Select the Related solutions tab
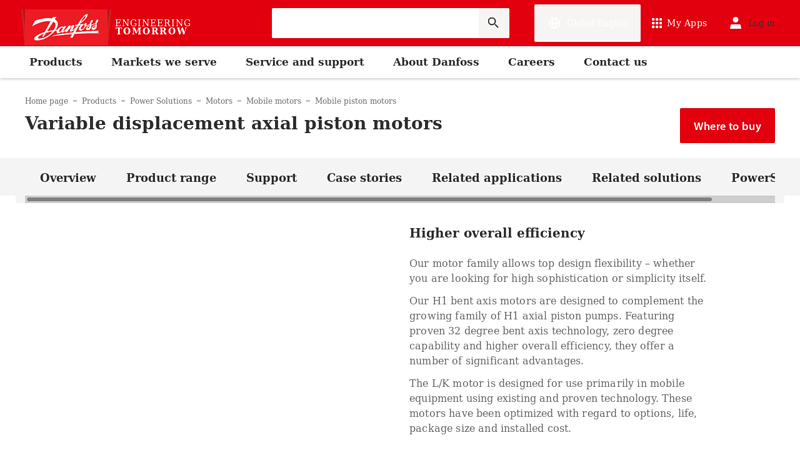The image size is (800, 450). point(646,178)
